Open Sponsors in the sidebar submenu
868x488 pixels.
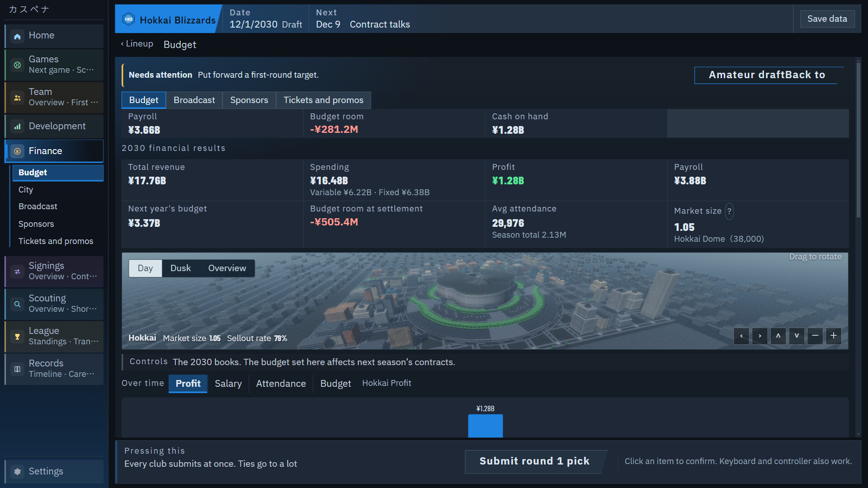58,224
